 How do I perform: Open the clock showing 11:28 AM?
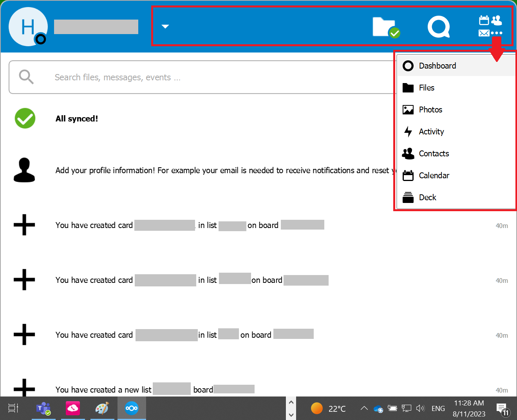click(x=469, y=408)
